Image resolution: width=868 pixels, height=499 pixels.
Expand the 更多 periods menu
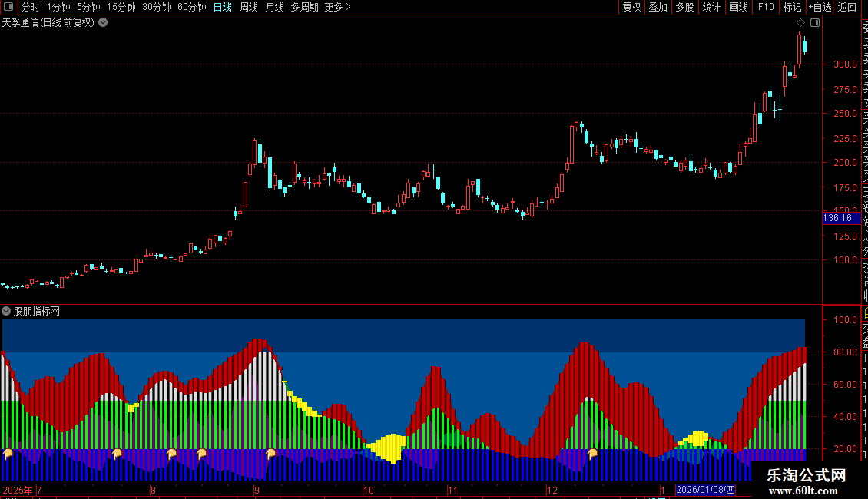pos(338,7)
